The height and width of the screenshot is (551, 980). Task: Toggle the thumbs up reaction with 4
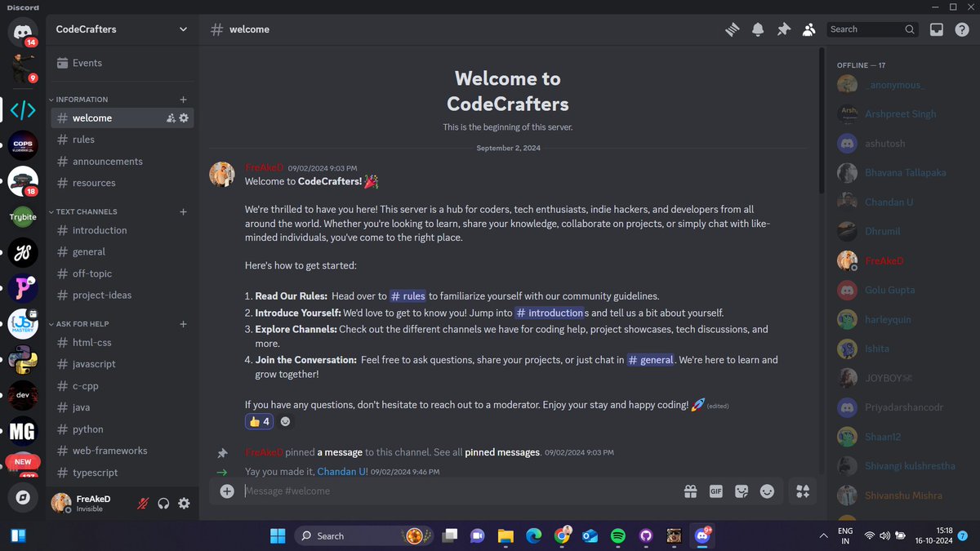click(x=259, y=421)
